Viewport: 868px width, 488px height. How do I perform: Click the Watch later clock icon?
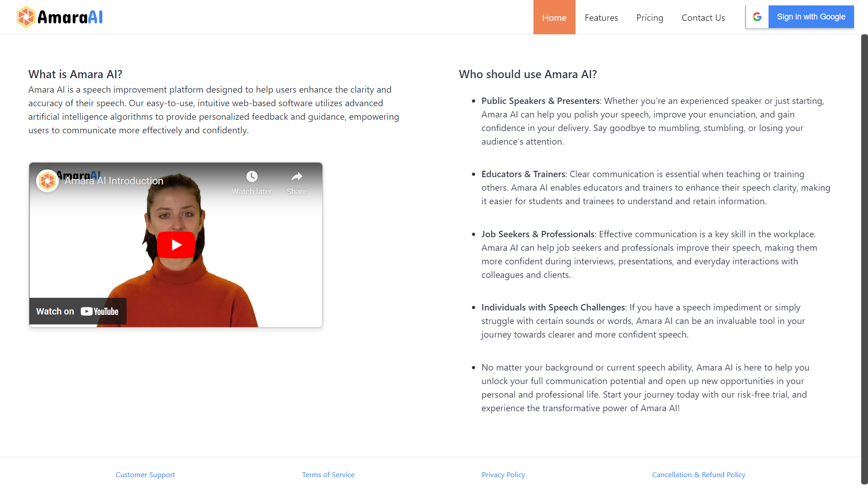(x=252, y=176)
